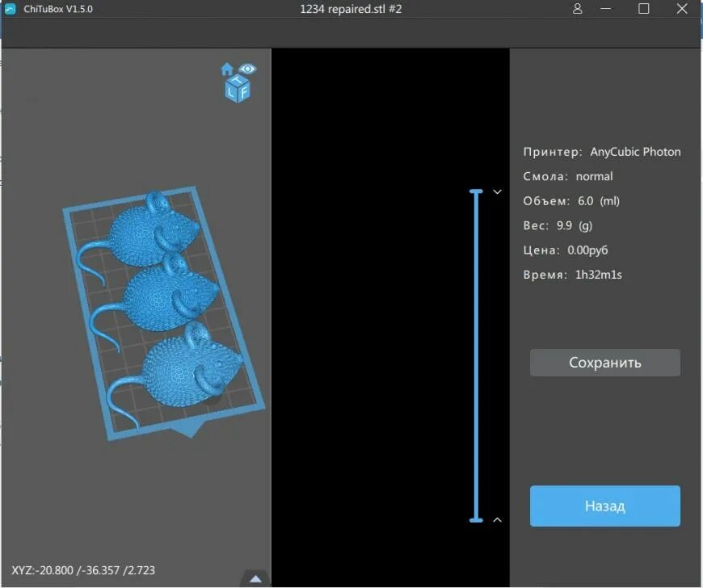This screenshot has width=703, height=588.
Task: Click the resin value normal
Action: 594,176
